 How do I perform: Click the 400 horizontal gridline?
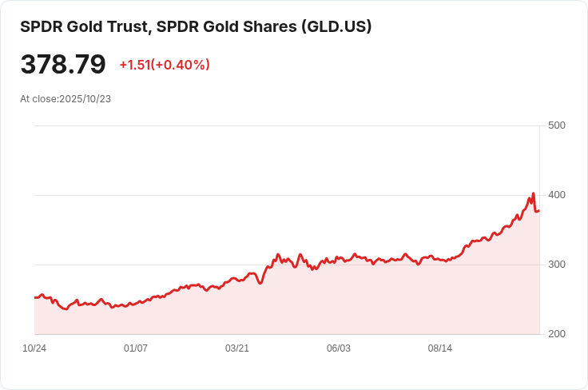[287, 195]
